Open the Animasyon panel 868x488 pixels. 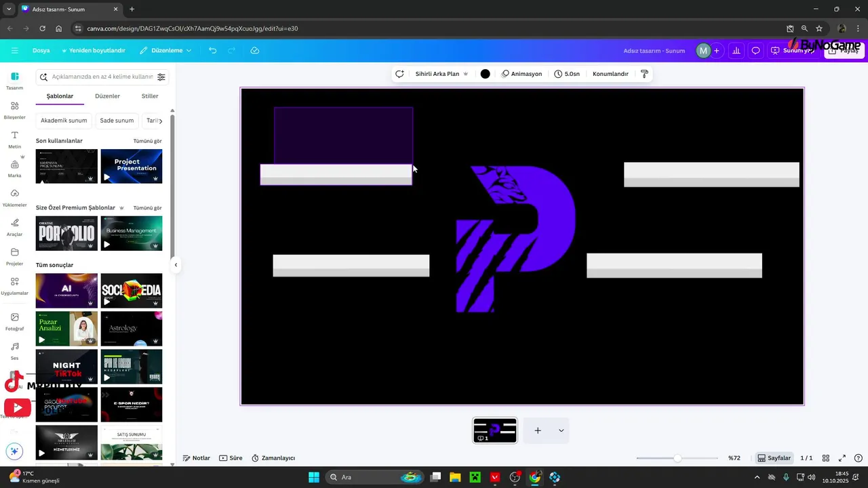point(521,74)
